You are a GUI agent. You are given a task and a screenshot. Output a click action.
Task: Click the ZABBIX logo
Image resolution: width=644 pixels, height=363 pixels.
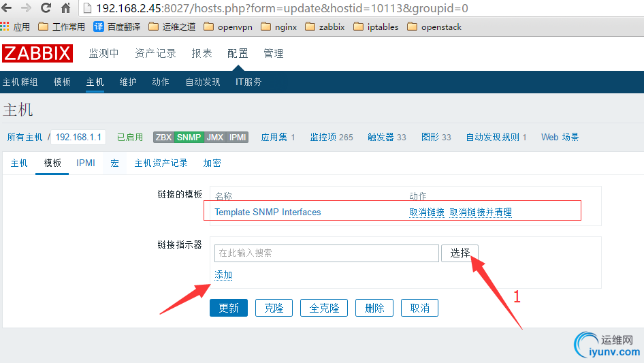(x=37, y=53)
